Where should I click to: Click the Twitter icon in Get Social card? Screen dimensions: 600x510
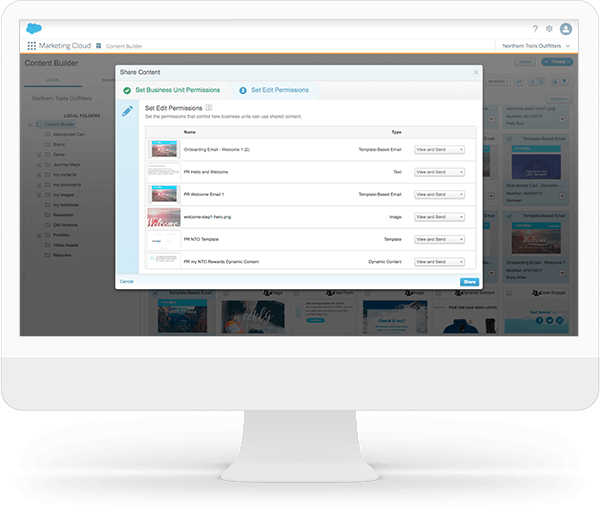point(549,320)
